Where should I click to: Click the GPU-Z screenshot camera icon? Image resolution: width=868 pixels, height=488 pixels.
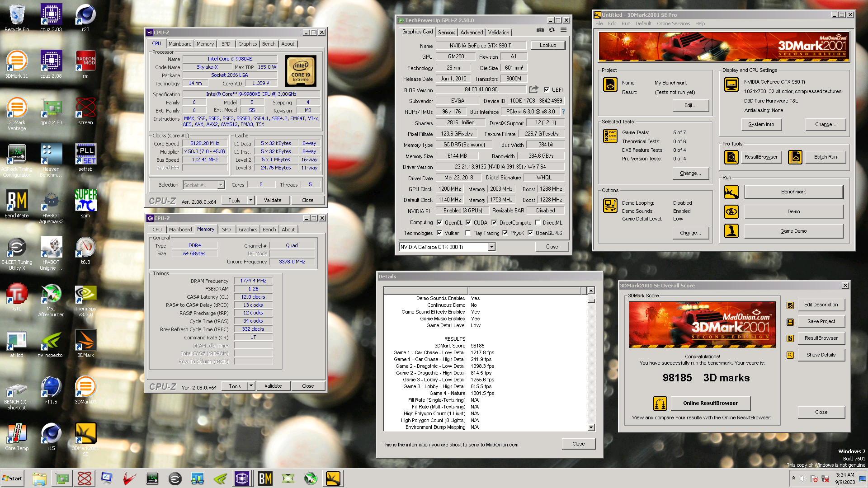[x=540, y=30]
